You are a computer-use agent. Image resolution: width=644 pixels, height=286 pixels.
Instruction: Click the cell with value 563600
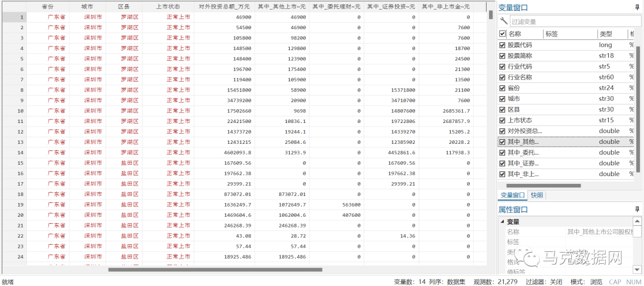[336, 205]
